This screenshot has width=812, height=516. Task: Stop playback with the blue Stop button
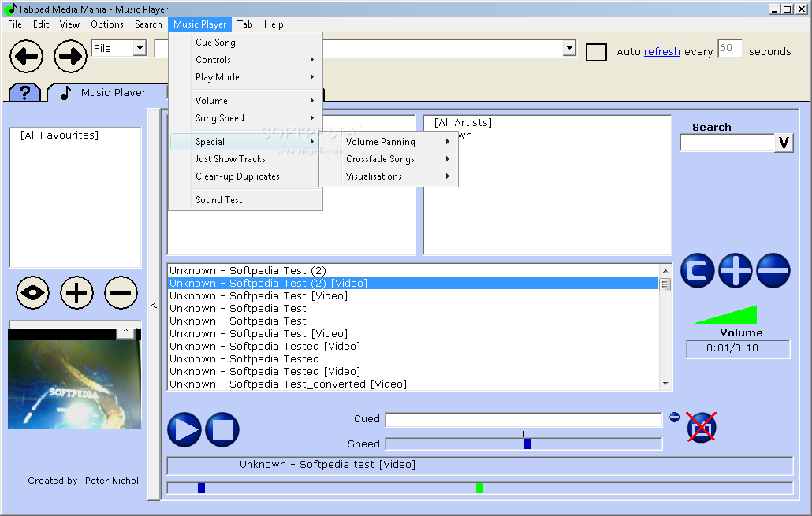click(x=222, y=429)
